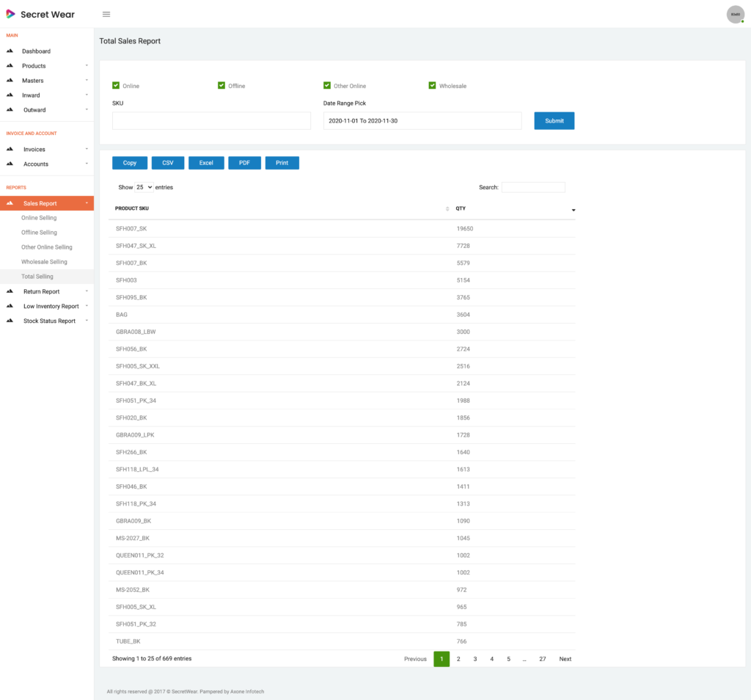This screenshot has height=700, width=751.
Task: Export table using the Excel button
Action: tap(206, 163)
